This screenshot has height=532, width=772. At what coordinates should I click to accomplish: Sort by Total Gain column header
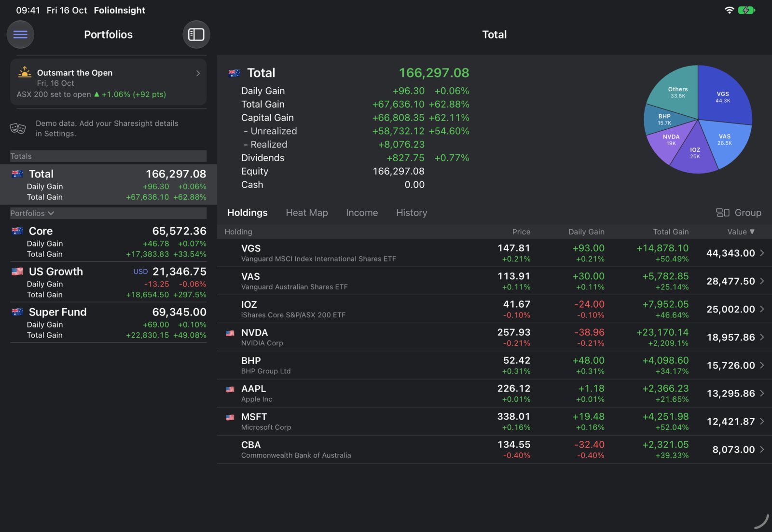671,232
